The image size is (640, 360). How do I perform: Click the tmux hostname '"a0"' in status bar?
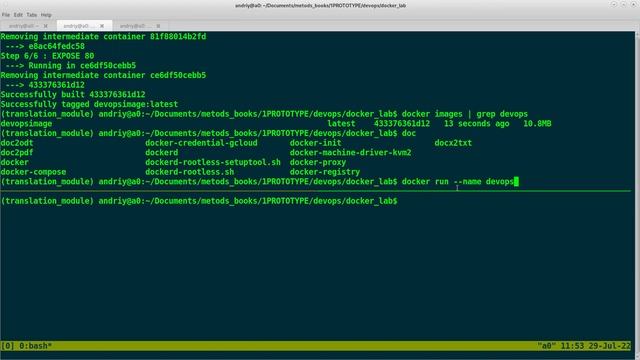tap(547, 346)
